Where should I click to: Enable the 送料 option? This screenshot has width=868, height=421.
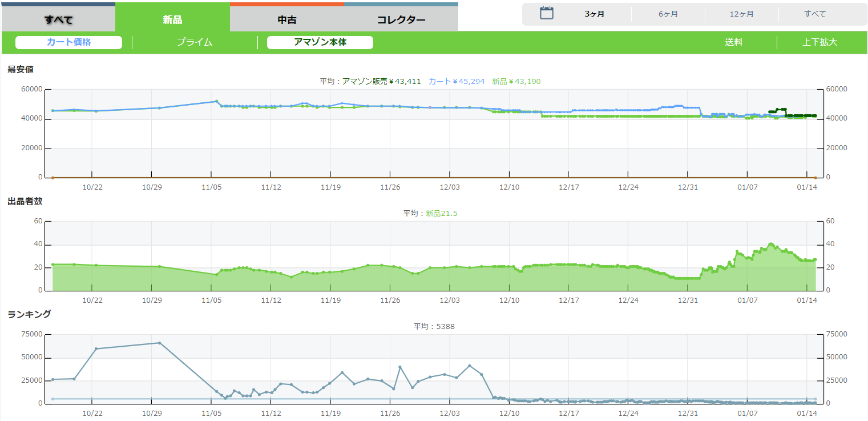coord(733,42)
